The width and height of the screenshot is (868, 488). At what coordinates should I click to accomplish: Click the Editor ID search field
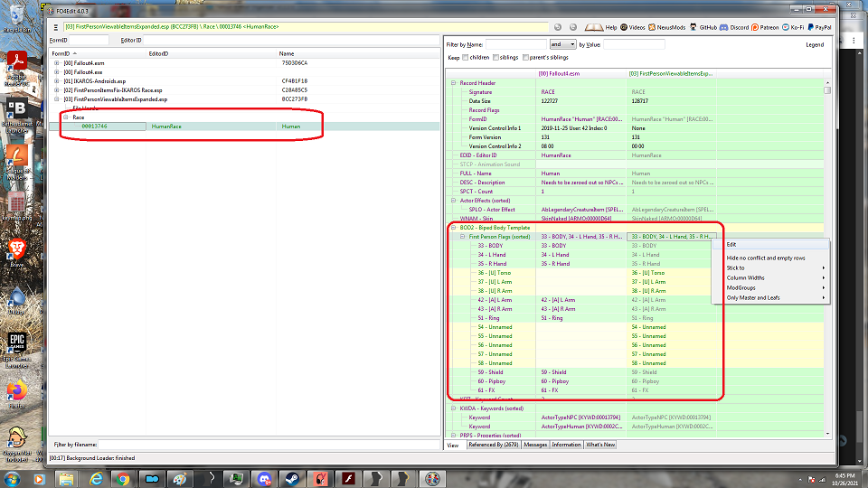coord(291,40)
